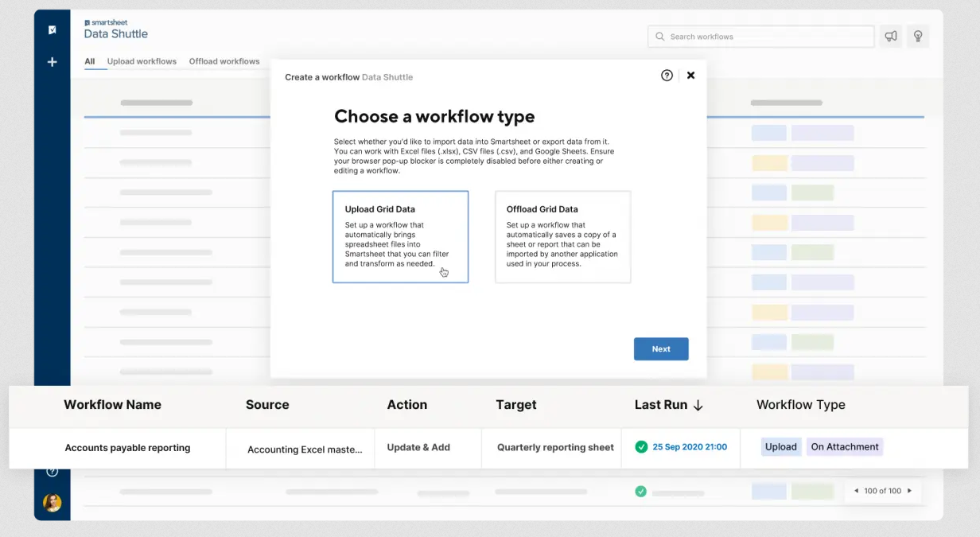Switch to Upload workflows tab
Image resolution: width=980 pixels, height=537 pixels.
point(142,61)
